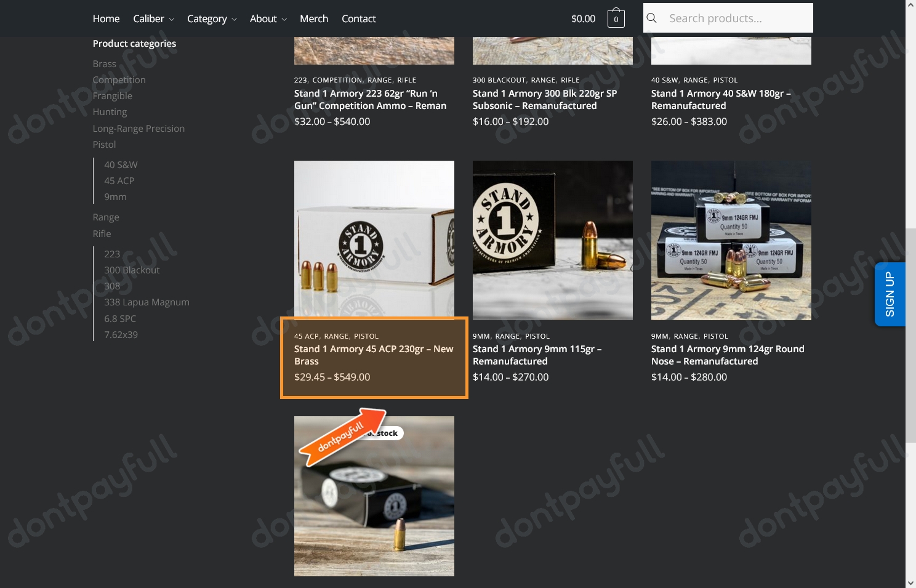Open the SIGN UP side tab
The width and height of the screenshot is (916, 588).
pos(890,294)
